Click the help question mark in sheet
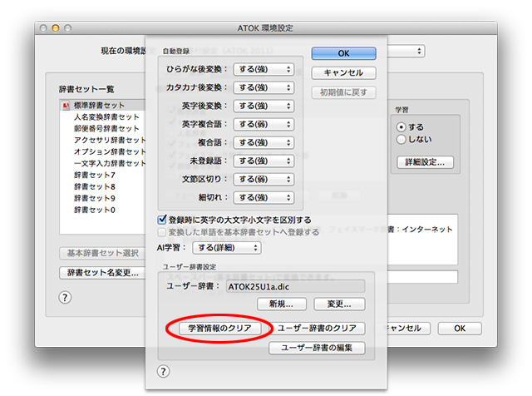The height and width of the screenshot is (396, 532). click(164, 371)
